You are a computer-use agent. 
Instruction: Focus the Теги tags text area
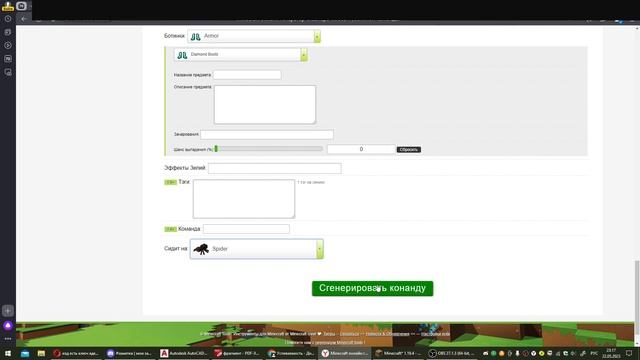pyautogui.click(x=244, y=199)
